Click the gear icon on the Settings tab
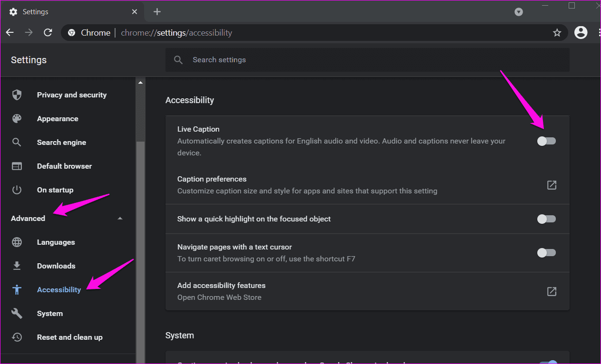 (13, 12)
